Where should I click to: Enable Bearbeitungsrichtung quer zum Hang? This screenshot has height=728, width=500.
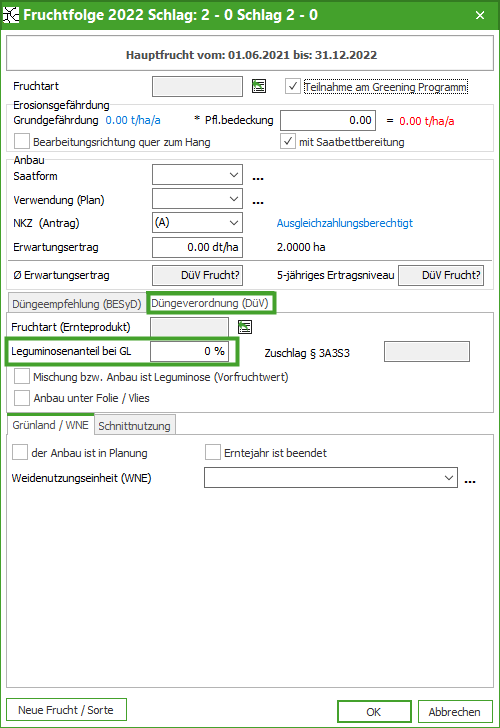point(22,141)
